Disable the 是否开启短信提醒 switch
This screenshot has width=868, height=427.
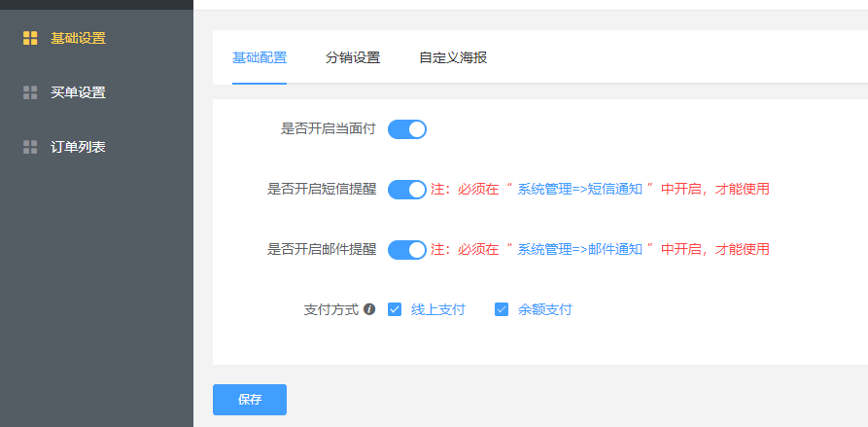[407, 190]
